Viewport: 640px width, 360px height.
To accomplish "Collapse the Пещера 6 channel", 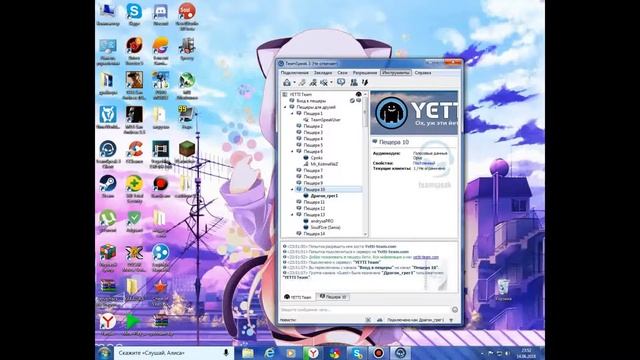I will 292,151.
